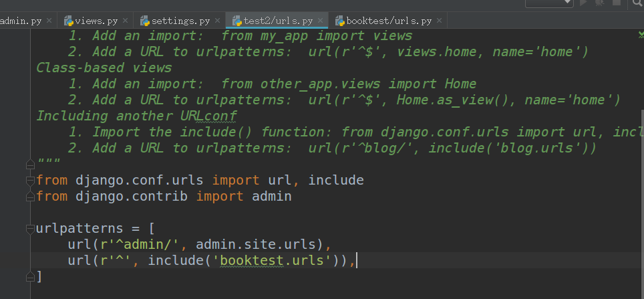Click the 'urlpatterns' variable name

coord(79,228)
